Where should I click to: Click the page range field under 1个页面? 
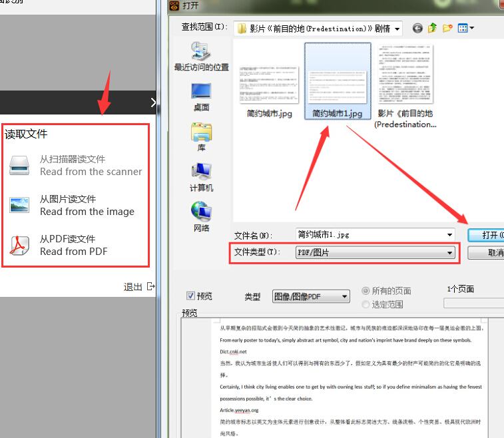coord(474,303)
